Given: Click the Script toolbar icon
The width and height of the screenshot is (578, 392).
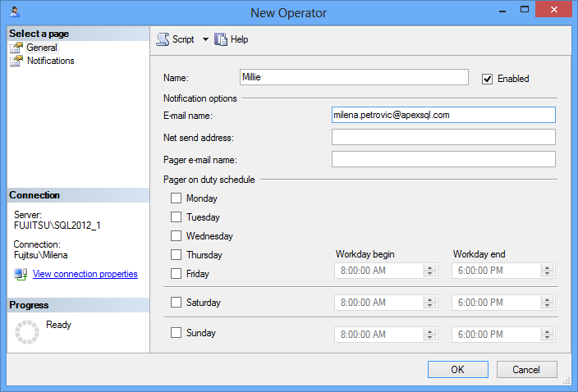Looking at the screenshot, I should pos(163,39).
